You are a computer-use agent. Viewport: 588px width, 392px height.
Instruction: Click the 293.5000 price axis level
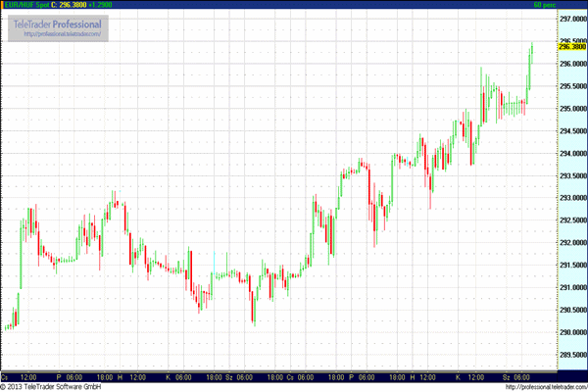(571, 175)
